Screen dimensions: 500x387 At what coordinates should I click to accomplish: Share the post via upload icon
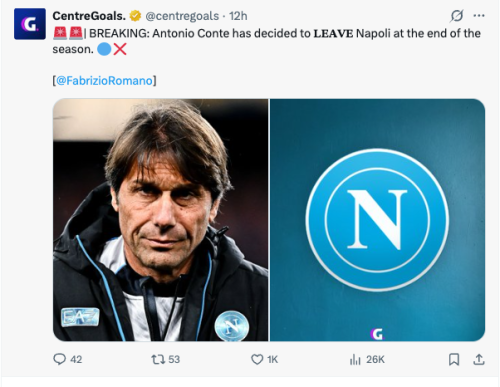[479, 359]
